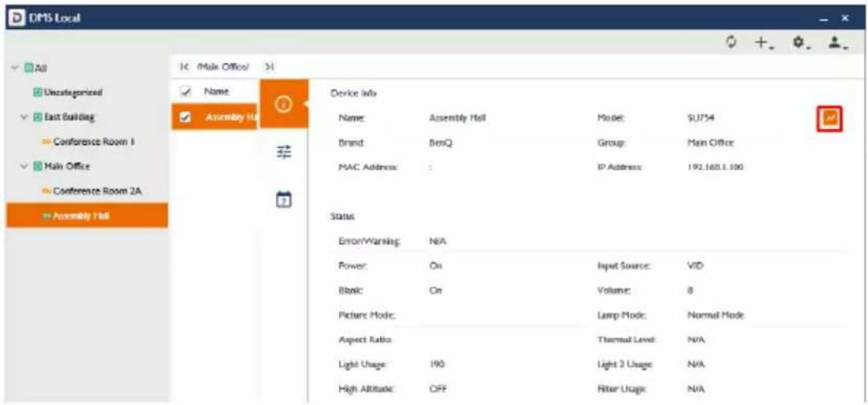Collapse the East Building group

click(x=25, y=117)
